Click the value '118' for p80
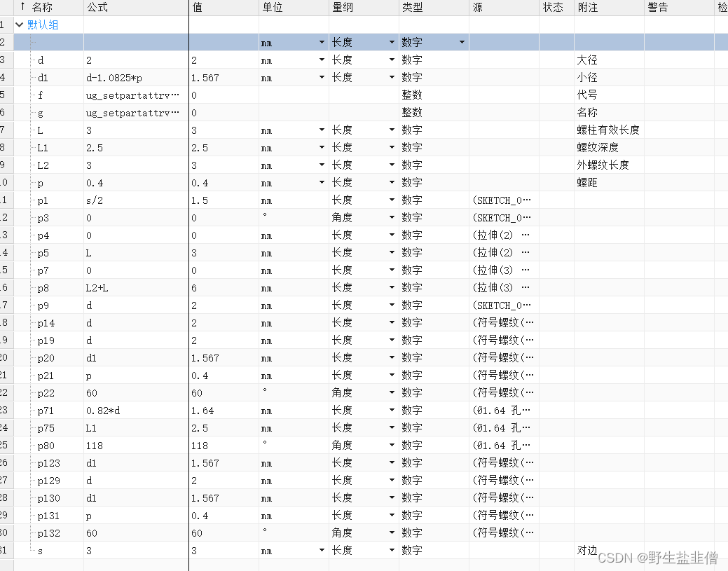Image resolution: width=728 pixels, height=571 pixels. 200,445
